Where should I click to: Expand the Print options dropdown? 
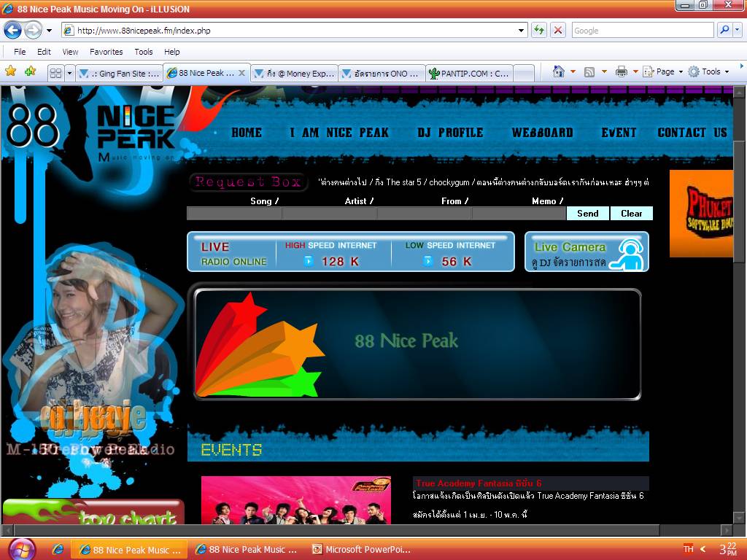pos(635,72)
